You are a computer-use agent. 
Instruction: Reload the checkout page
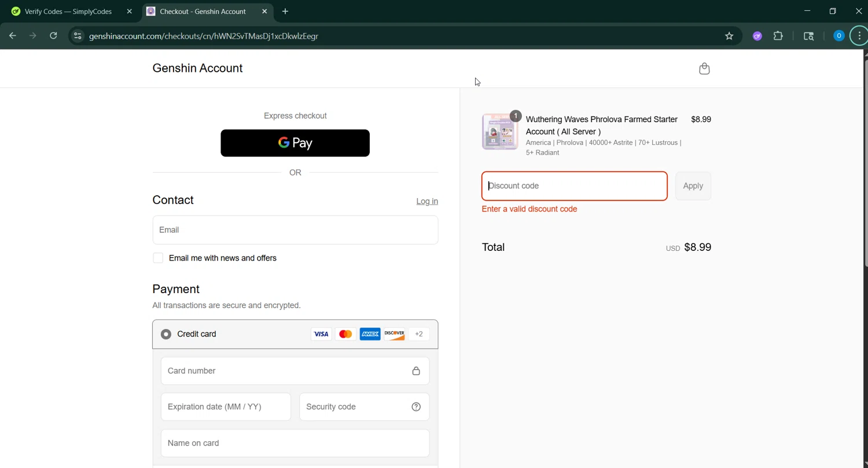click(53, 36)
